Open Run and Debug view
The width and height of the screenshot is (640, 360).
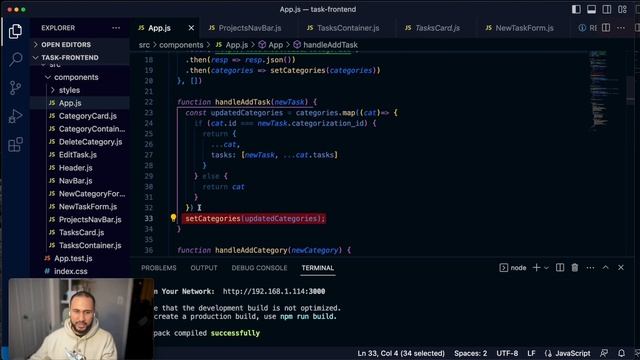(x=15, y=116)
